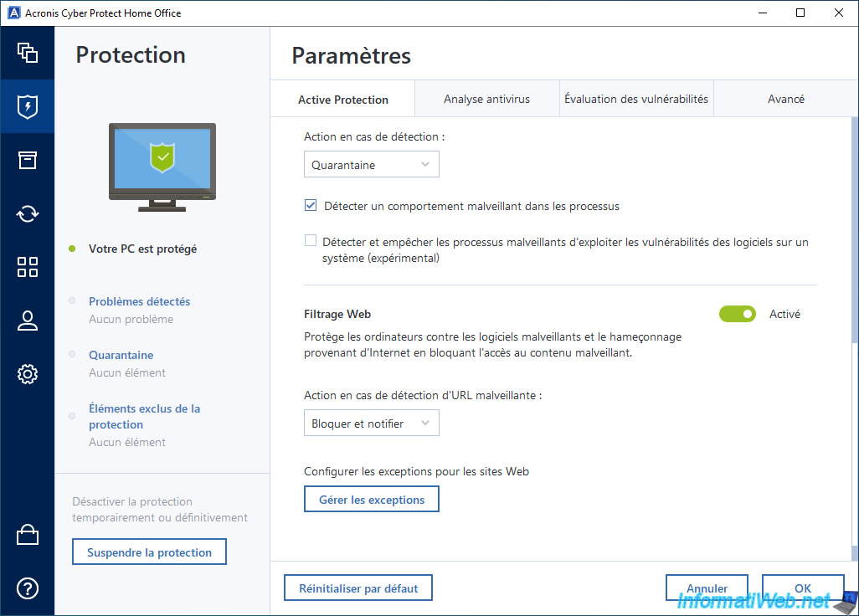859x616 pixels.
Task: Open the Help question mark icon
Action: (x=28, y=588)
